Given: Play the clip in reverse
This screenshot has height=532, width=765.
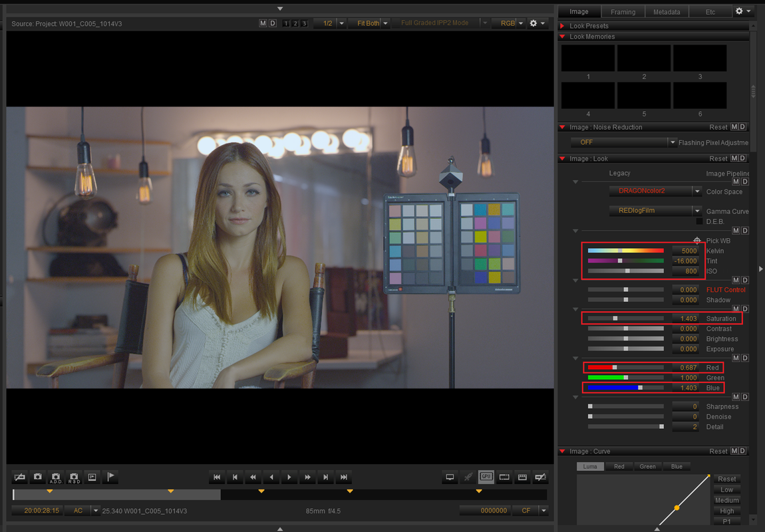Looking at the screenshot, I should click(271, 477).
